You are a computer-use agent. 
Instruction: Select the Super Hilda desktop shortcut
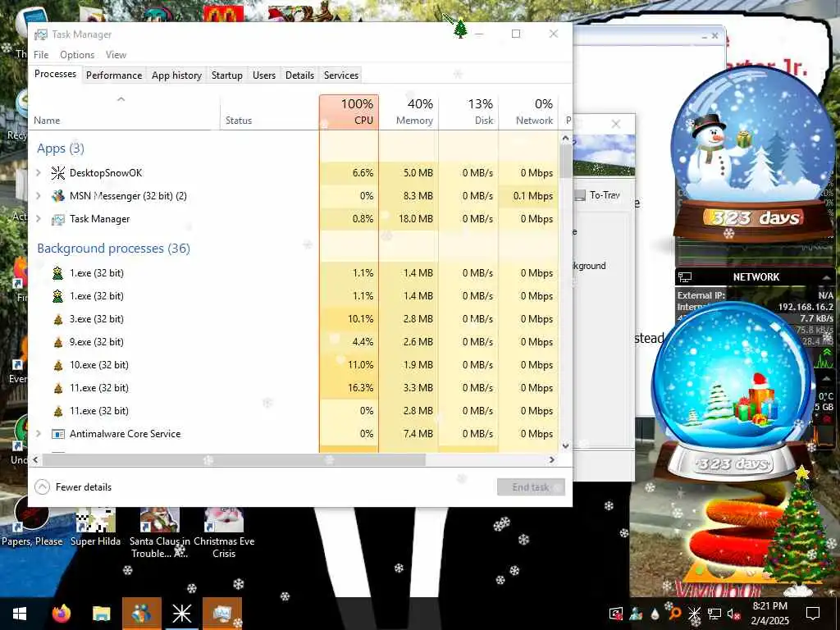pyautogui.click(x=95, y=526)
